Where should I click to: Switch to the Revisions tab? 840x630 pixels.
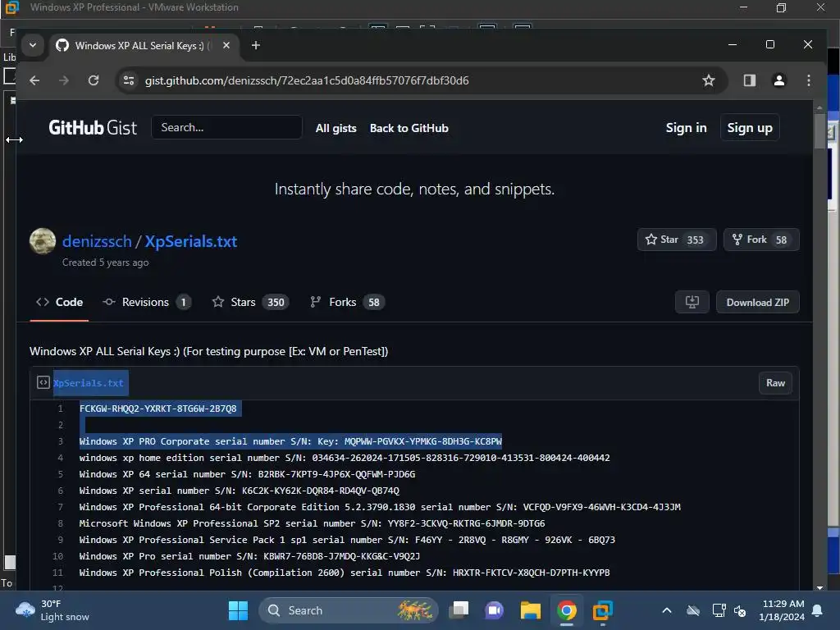pyautogui.click(x=147, y=302)
